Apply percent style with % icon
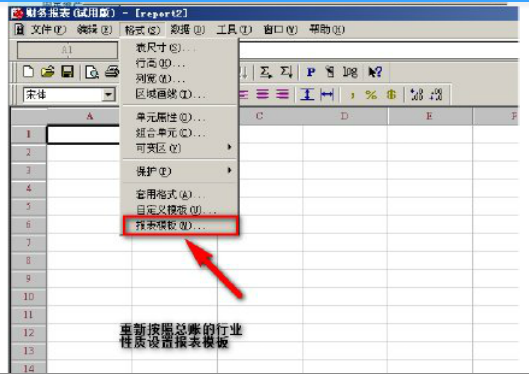This screenshot has height=376, width=529. coord(371,95)
